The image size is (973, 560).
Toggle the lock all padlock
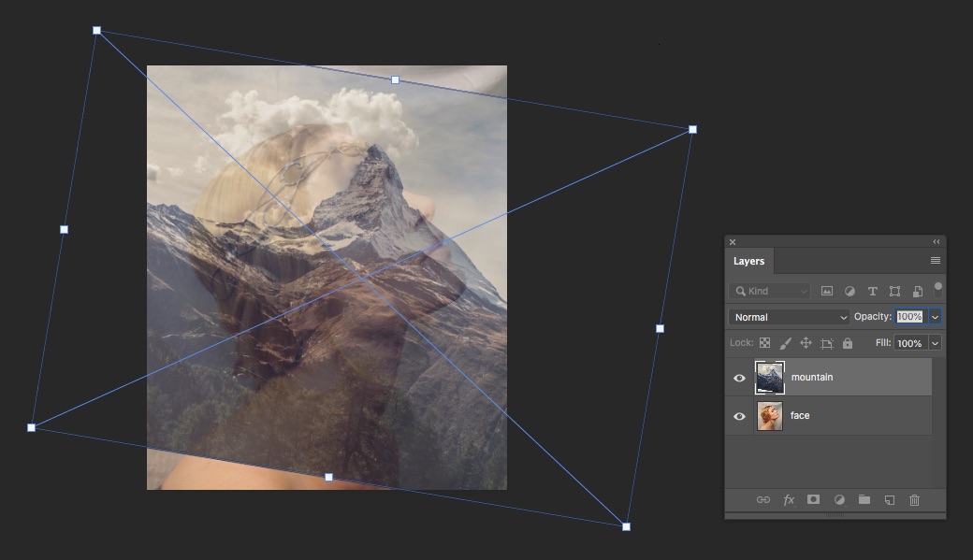(848, 343)
